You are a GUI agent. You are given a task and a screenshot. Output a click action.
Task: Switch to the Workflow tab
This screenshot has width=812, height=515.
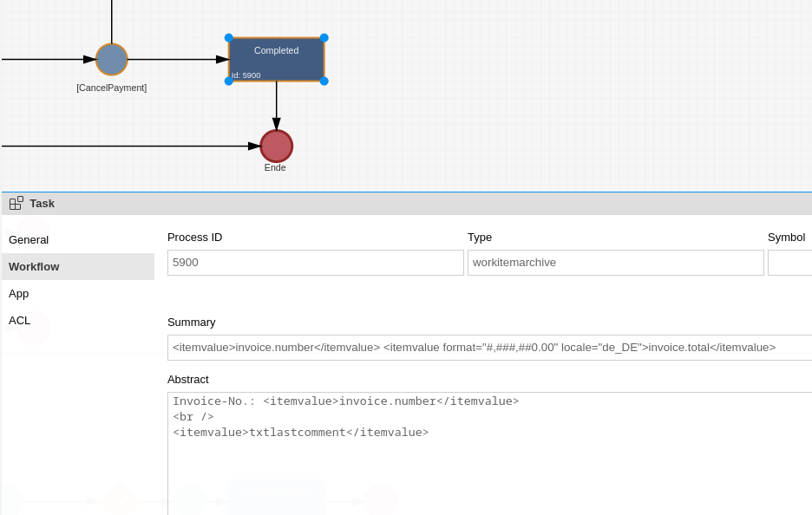tap(34, 266)
